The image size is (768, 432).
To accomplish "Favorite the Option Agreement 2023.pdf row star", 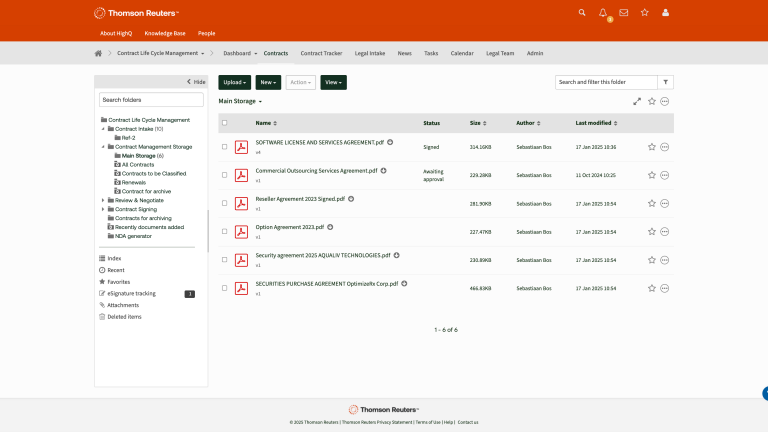I will click(x=652, y=231).
